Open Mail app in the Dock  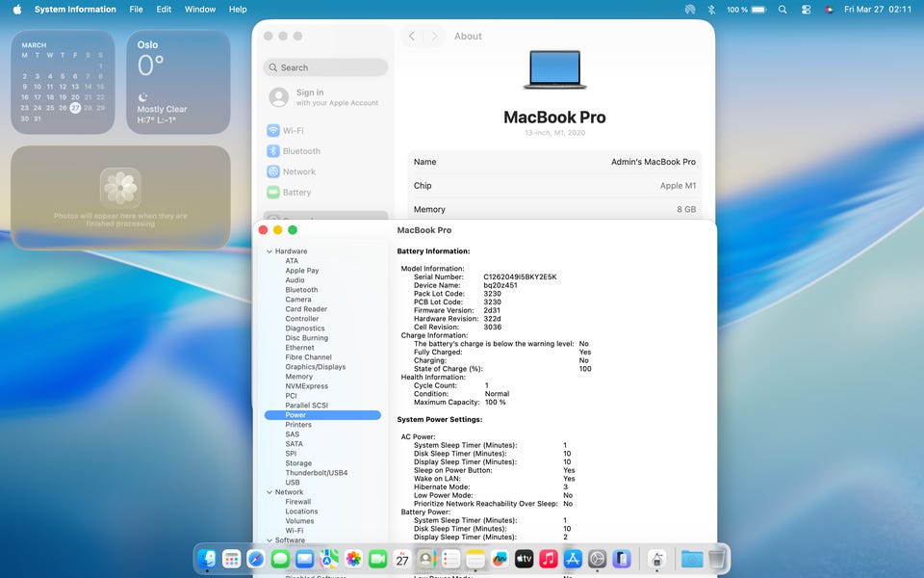pyautogui.click(x=305, y=558)
